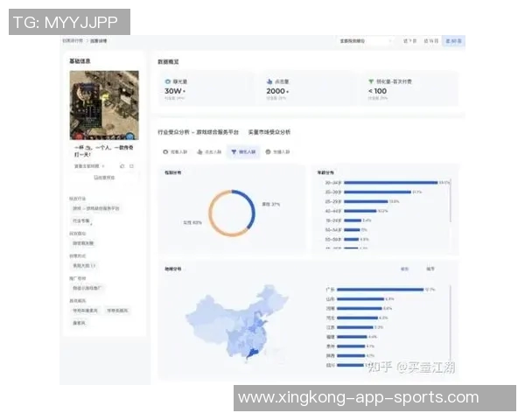Click the square icon under the creative caption
The width and height of the screenshot is (525, 420).
pos(131,166)
